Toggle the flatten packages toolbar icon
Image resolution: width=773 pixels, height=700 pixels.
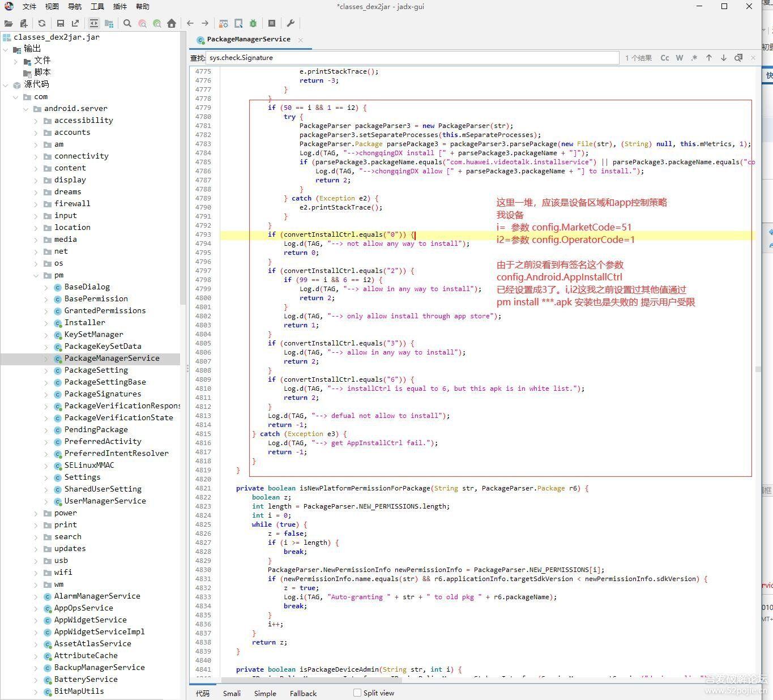(109, 23)
